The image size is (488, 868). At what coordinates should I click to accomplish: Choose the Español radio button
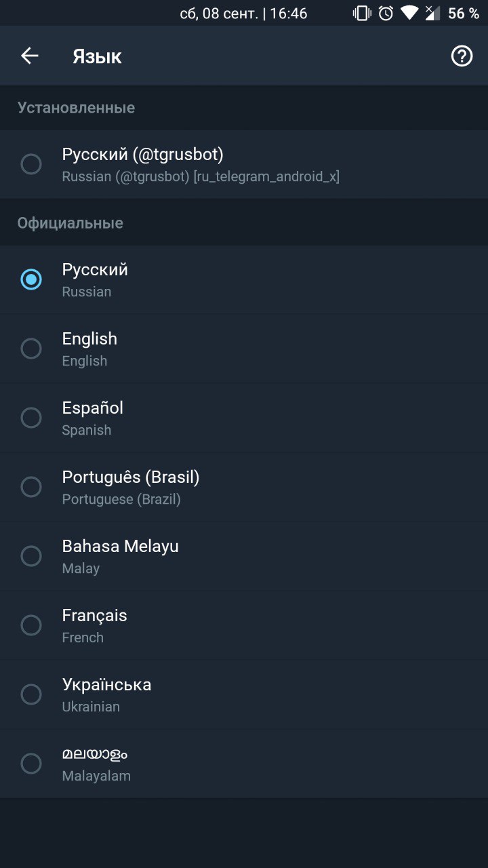click(31, 418)
